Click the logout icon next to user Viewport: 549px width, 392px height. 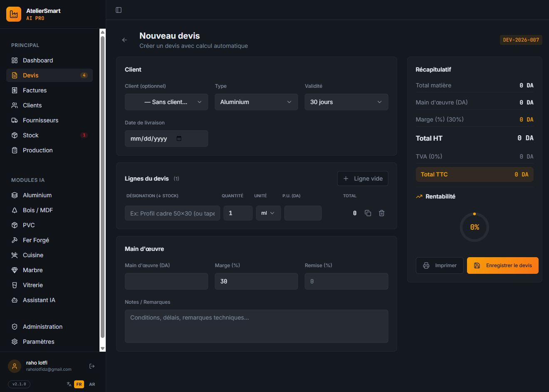click(92, 366)
